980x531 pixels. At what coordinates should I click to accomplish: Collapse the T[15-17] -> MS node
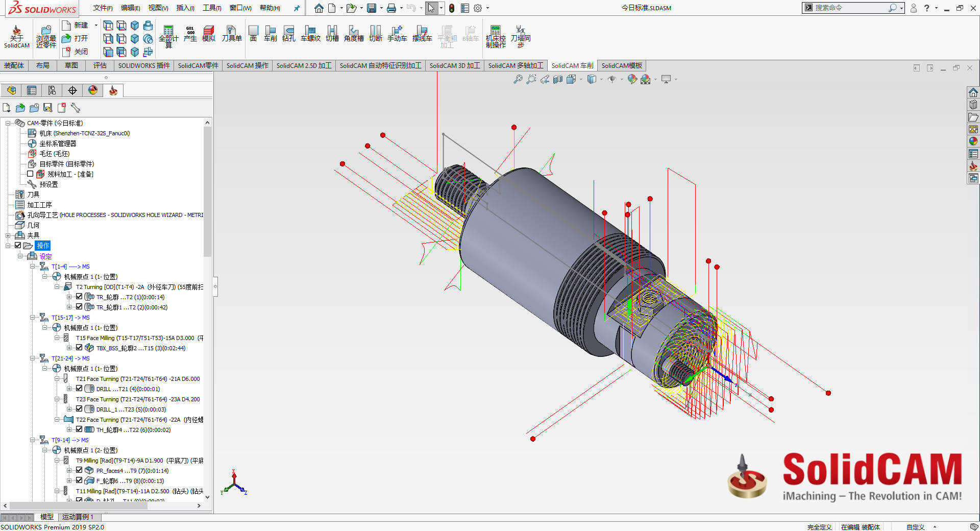[x=32, y=317]
